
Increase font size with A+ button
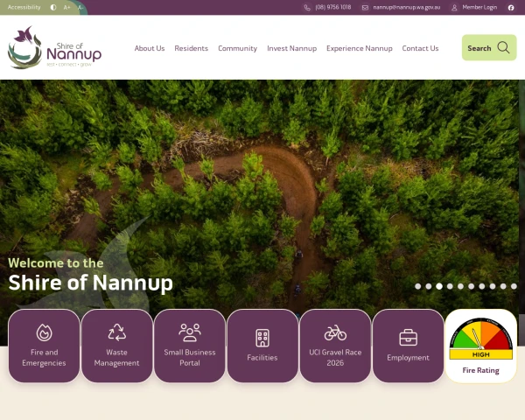click(x=67, y=7)
